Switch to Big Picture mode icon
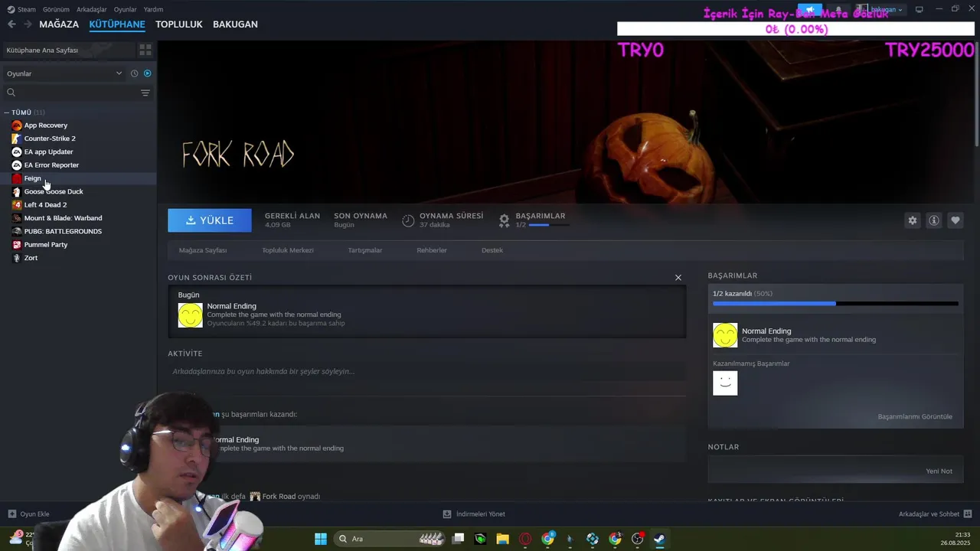 tap(919, 9)
